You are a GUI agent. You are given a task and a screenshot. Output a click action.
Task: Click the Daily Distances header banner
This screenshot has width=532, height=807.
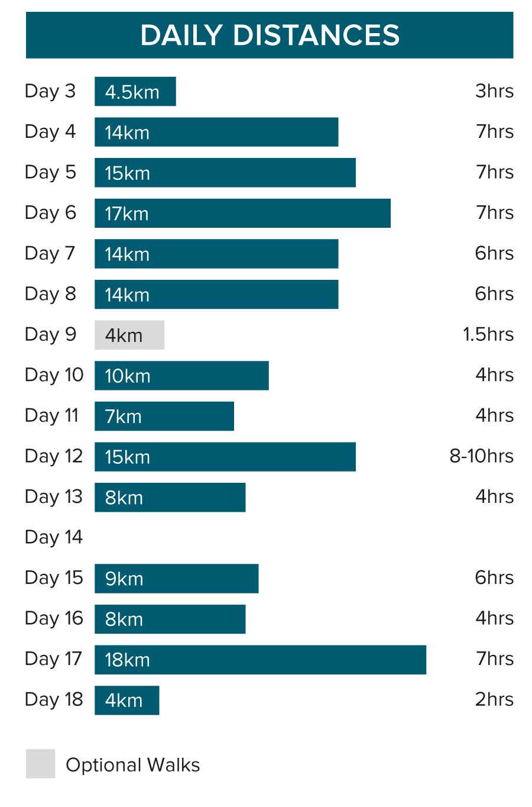tap(270, 35)
